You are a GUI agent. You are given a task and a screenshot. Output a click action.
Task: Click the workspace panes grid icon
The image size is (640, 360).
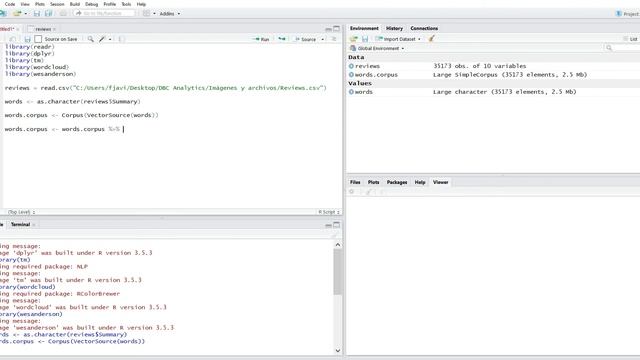click(x=147, y=13)
